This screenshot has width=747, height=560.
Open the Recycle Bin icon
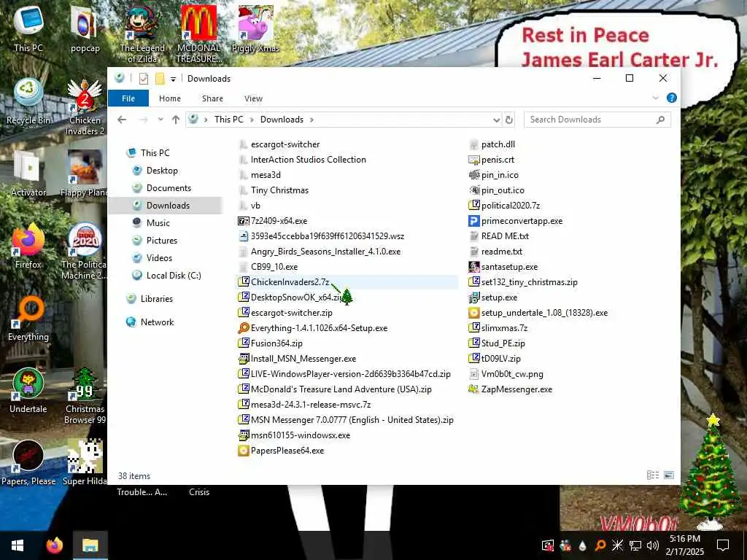pos(28,101)
